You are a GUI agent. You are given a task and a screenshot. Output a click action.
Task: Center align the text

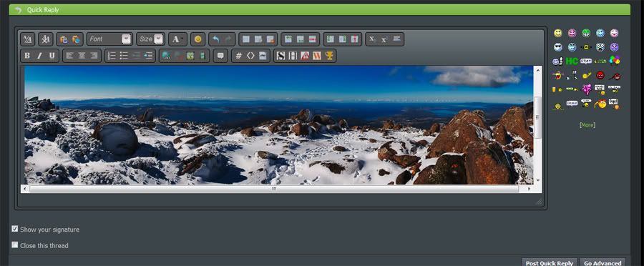[82, 56]
